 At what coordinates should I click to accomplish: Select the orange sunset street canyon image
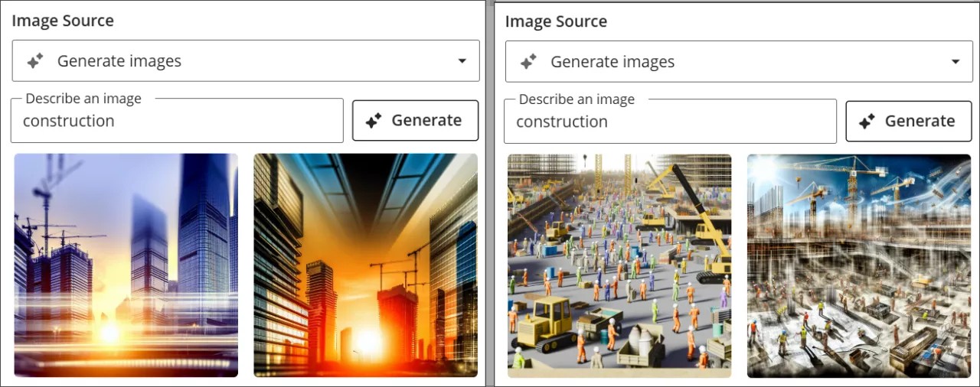[x=365, y=265]
